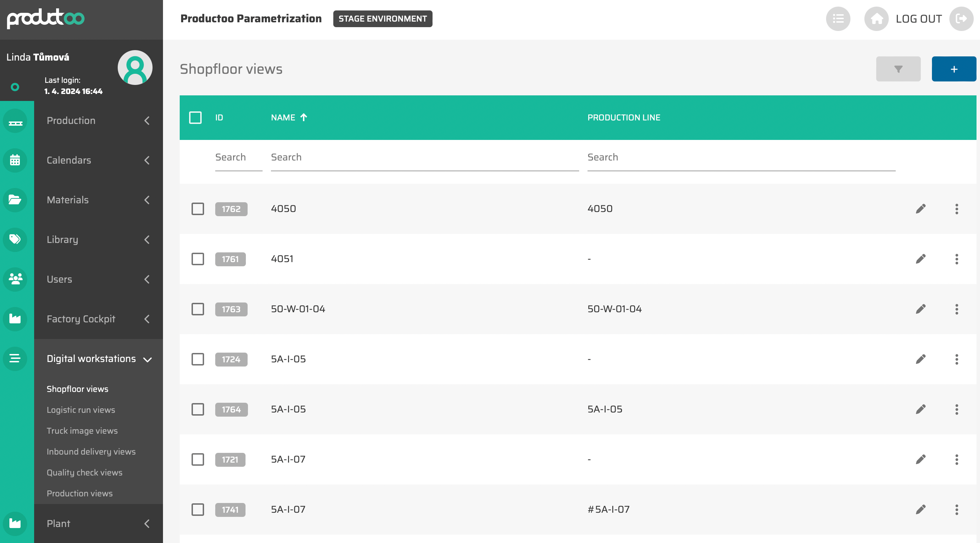Select checkbox for ID 1764 row
The image size is (980, 543).
pos(197,410)
